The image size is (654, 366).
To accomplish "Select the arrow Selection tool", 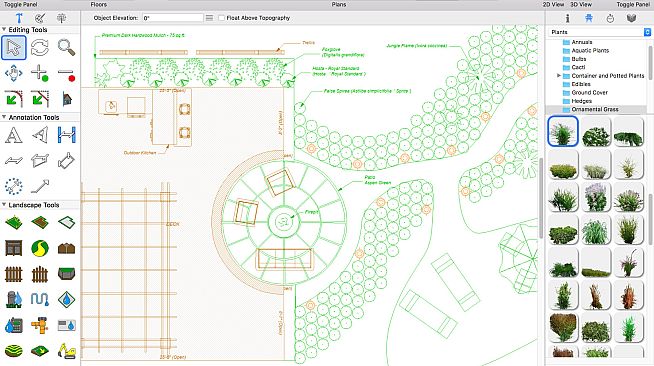I will point(14,48).
